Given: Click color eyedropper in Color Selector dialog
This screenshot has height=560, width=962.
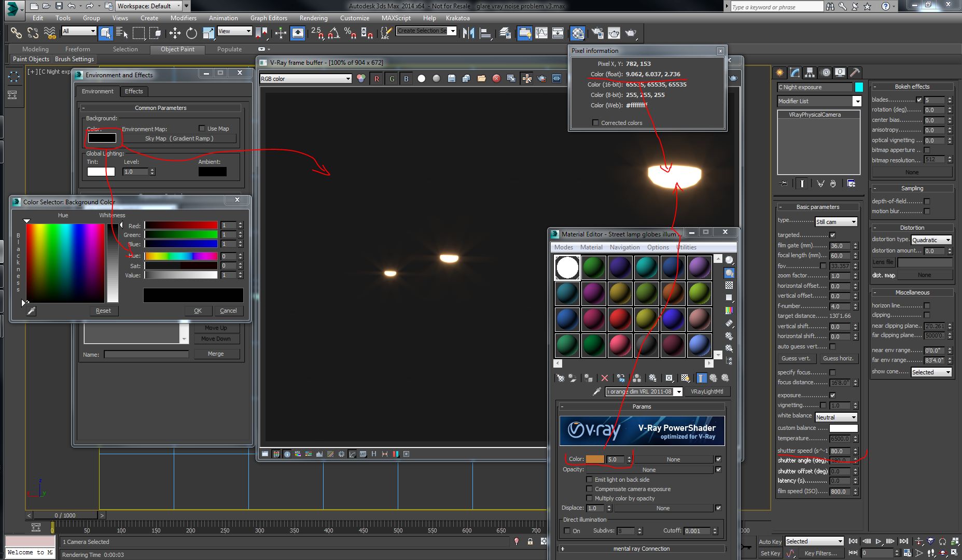Looking at the screenshot, I should (31, 311).
